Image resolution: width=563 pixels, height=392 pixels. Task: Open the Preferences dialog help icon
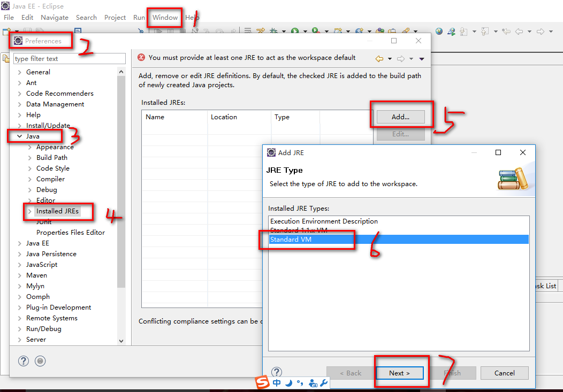point(24,361)
